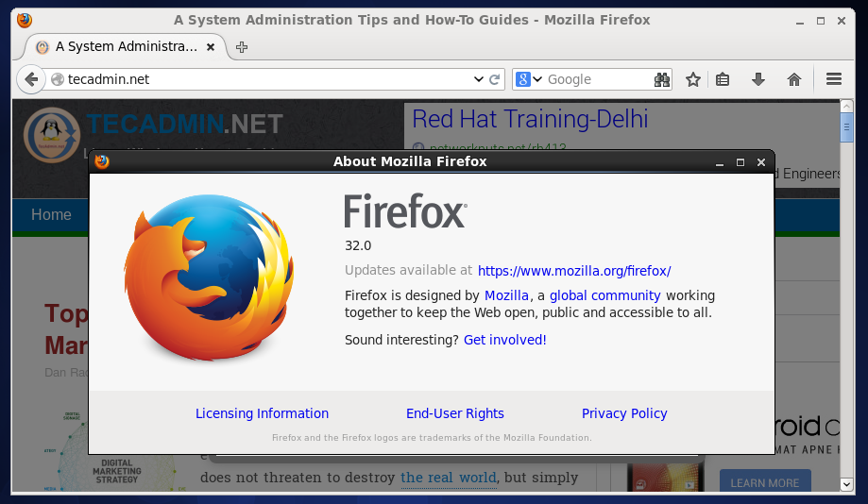The width and height of the screenshot is (868, 504).
Task: Open the 'global community' link
Action: click(x=605, y=295)
